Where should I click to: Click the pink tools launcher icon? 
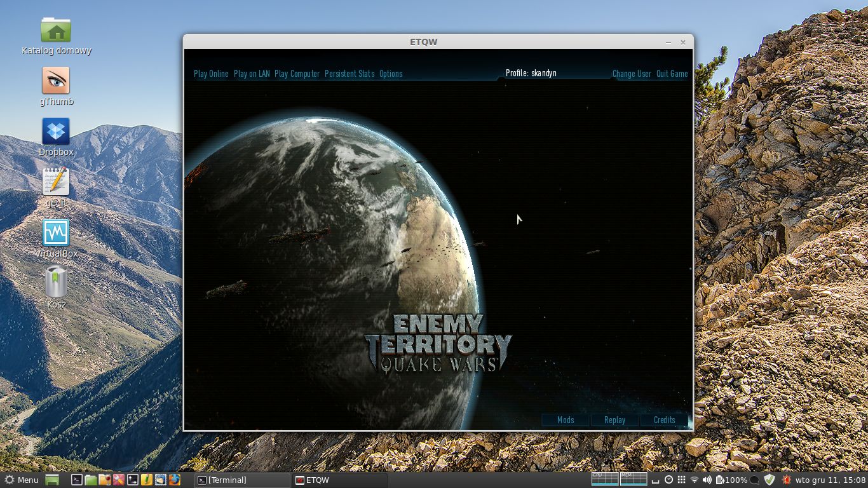(119, 480)
